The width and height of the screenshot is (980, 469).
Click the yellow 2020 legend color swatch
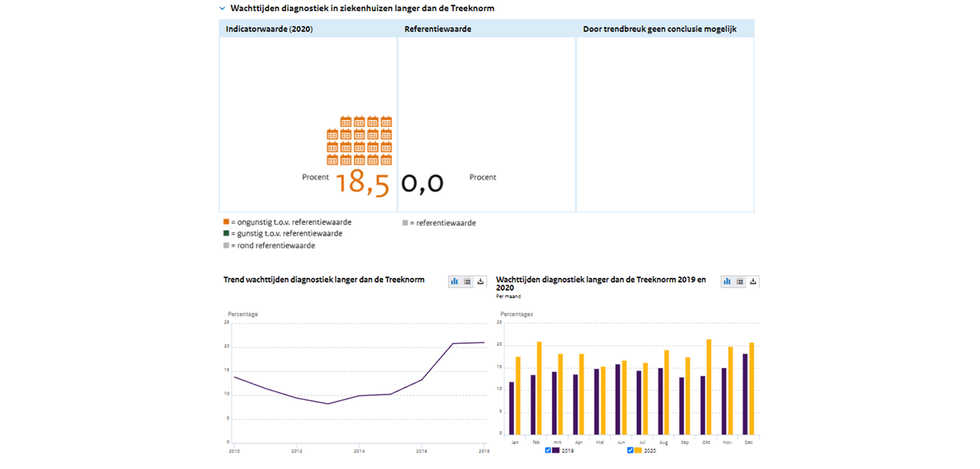tap(638, 450)
